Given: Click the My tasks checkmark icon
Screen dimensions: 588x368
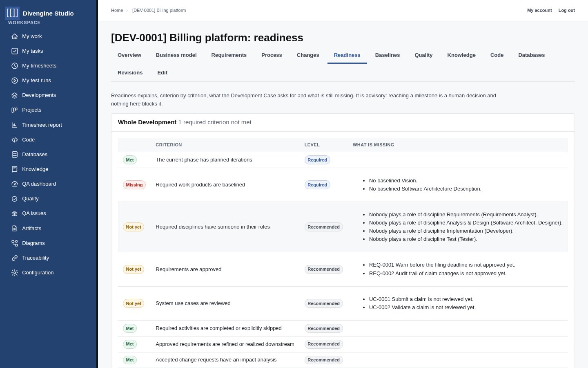Looking at the screenshot, I should click(x=15, y=51).
